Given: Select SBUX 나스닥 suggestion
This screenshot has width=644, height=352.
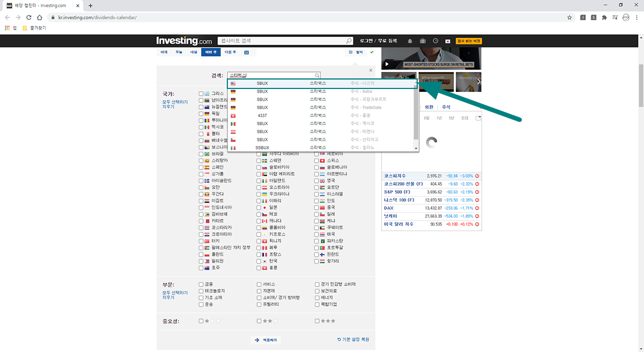Looking at the screenshot, I should tap(323, 83).
